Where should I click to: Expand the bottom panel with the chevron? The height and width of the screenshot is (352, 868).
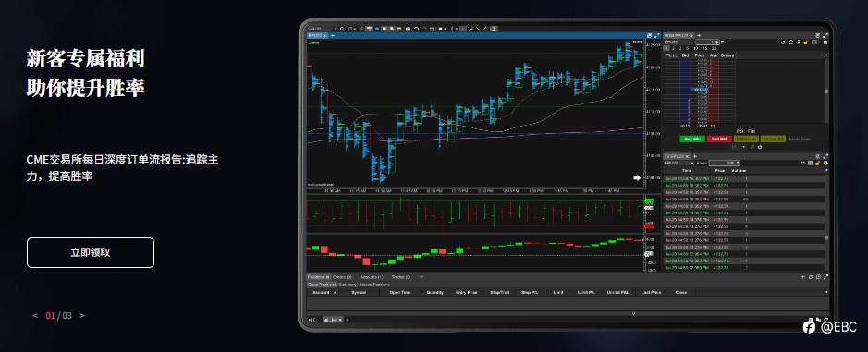(634, 314)
